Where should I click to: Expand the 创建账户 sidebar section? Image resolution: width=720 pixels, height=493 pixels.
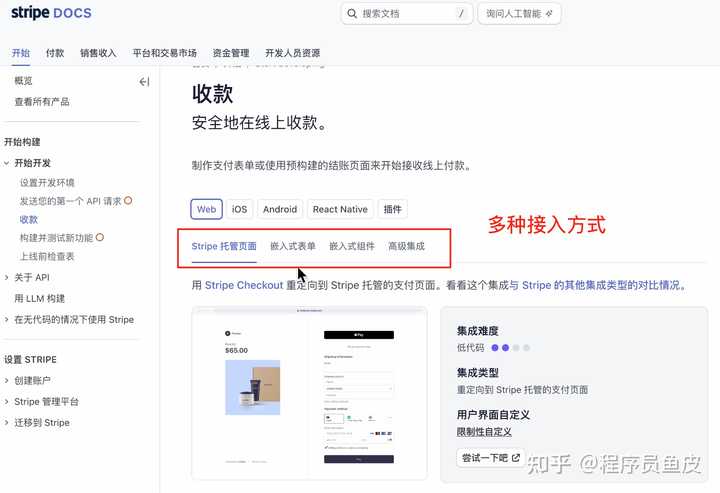(x=8, y=381)
